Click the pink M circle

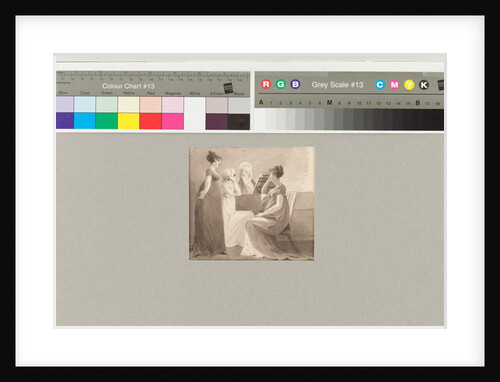click(x=394, y=85)
